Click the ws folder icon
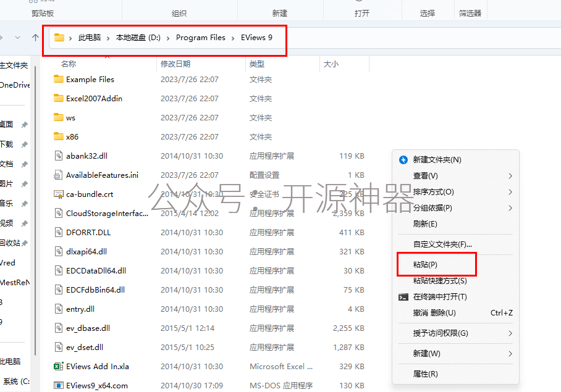Screen dimensions: 561x392 58,117
